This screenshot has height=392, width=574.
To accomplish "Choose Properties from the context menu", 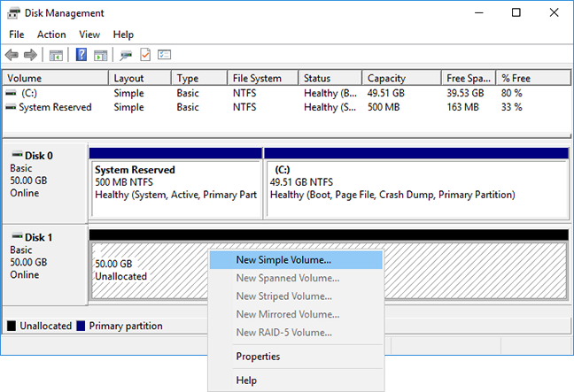I will point(296,357).
